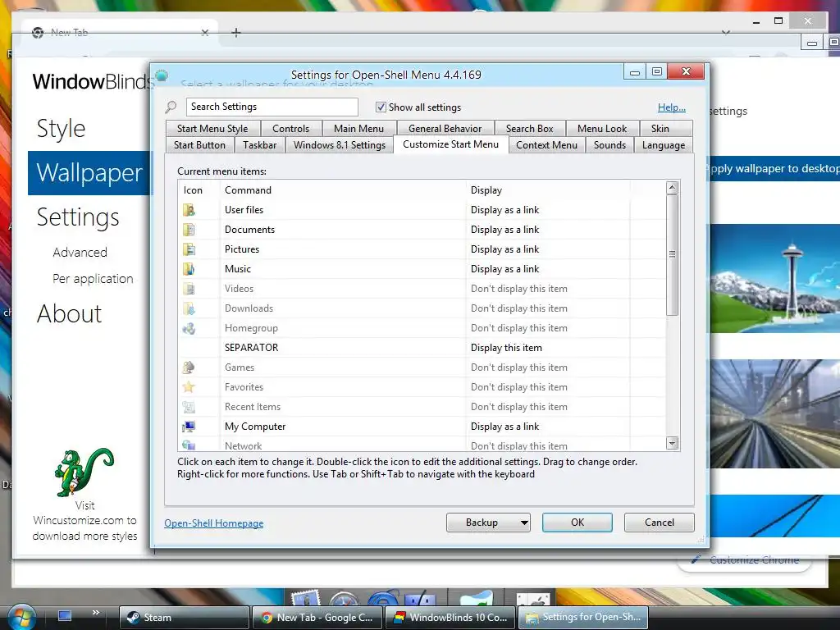Open About section in WindowBlinds
The width and height of the screenshot is (840, 630).
coord(69,314)
